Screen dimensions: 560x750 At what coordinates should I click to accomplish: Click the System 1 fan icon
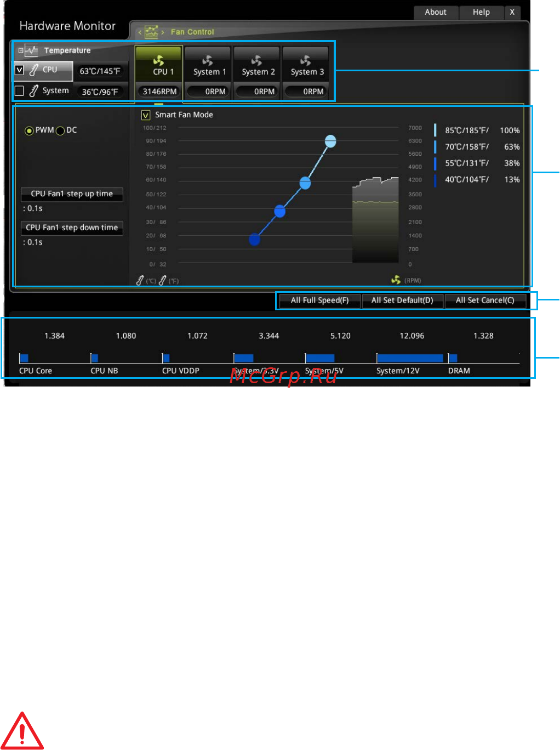pyautogui.click(x=208, y=60)
